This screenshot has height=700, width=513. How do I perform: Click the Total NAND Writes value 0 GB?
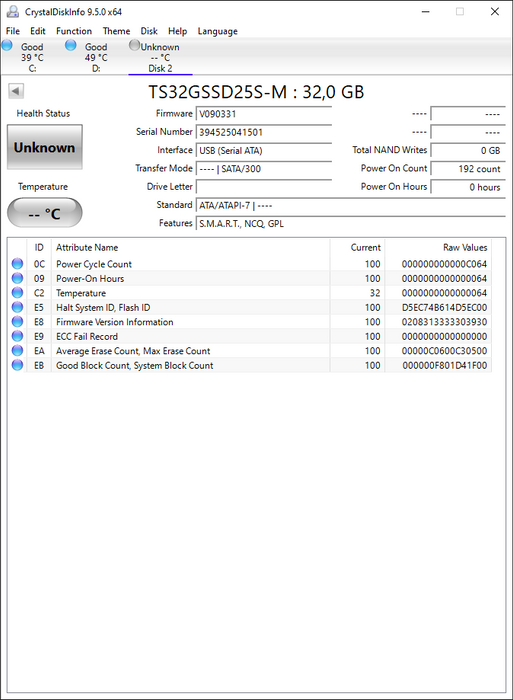click(468, 150)
